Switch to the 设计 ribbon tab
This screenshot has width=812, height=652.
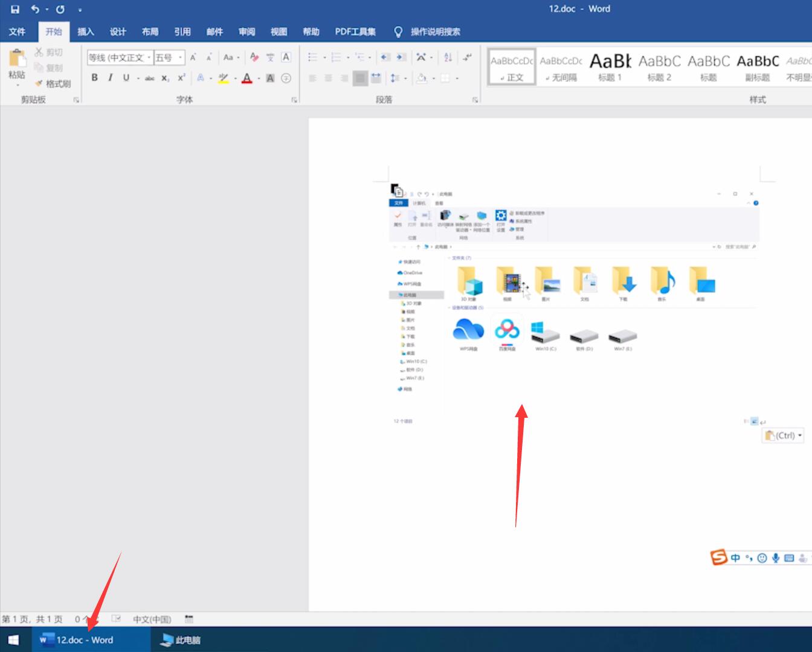(x=118, y=31)
